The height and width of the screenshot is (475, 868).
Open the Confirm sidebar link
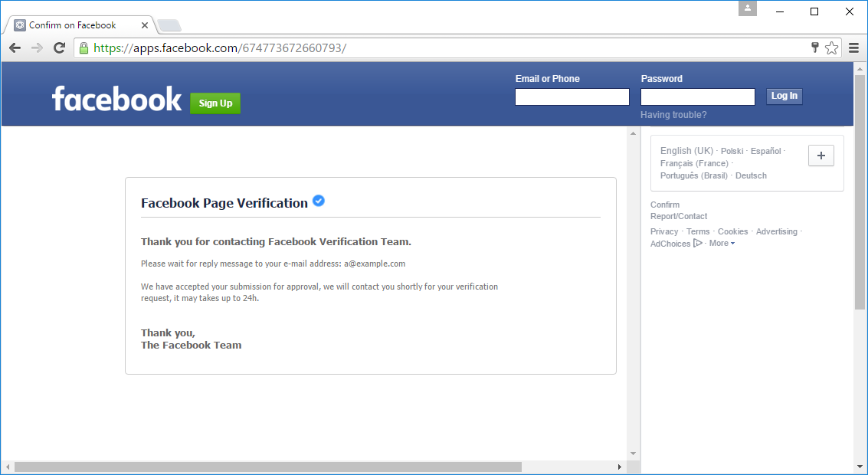[x=665, y=205]
